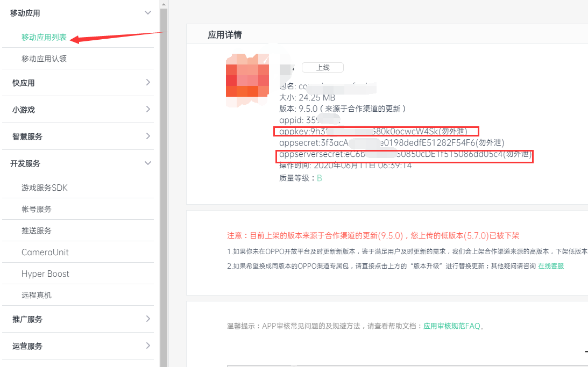This screenshot has width=588, height=367.
Task: Click the appkey value line
Action: point(373,132)
